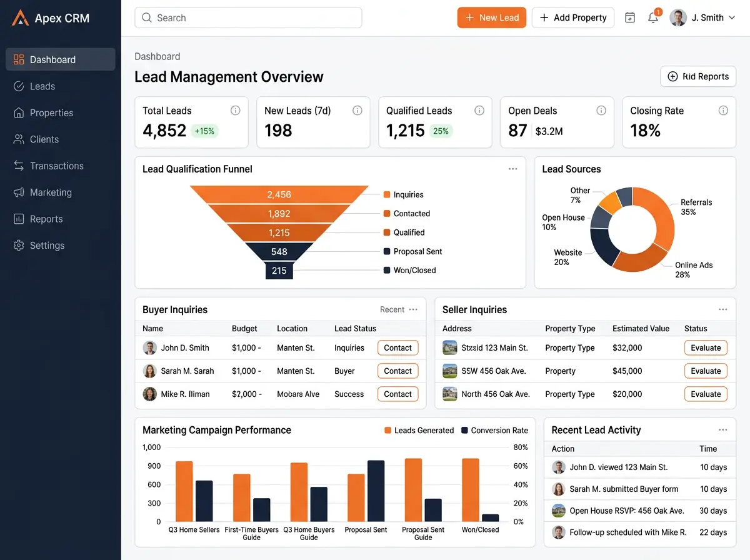The image size is (750, 560).
Task: Click the $45,000 estimated value cell
Action: (x=627, y=371)
